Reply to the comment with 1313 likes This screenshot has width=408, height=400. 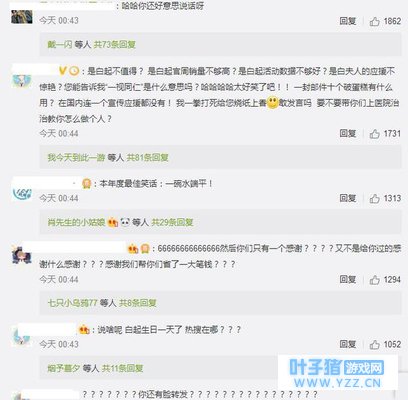click(x=348, y=198)
